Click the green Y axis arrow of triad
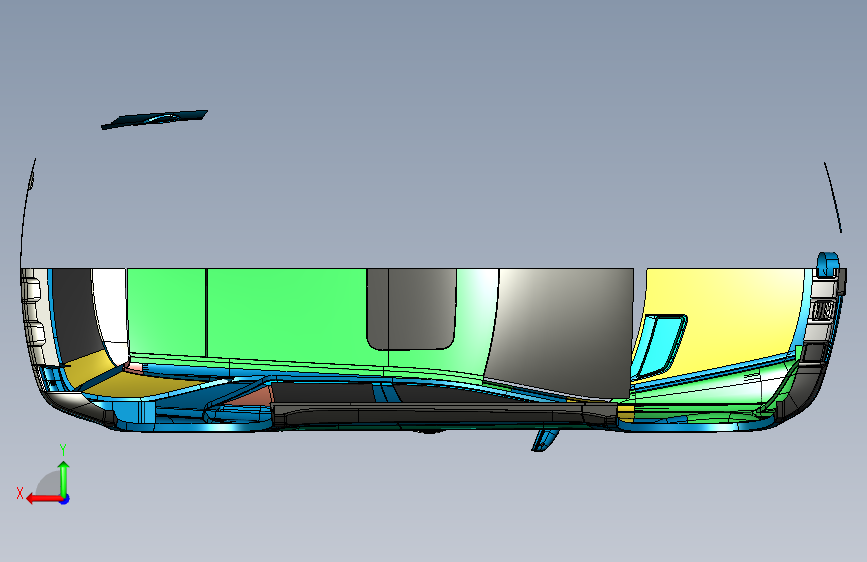This screenshot has width=867, height=562. [64, 478]
